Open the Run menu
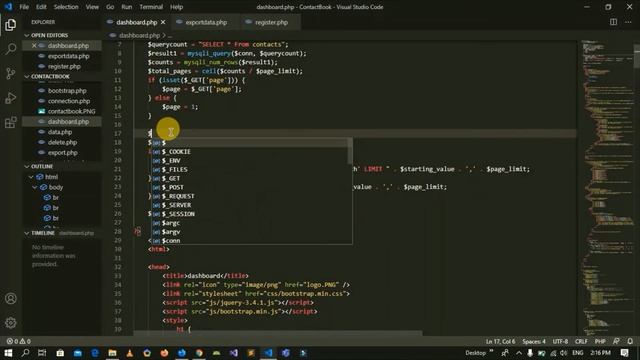Viewport: 640px width, 360px height. [x=127, y=7]
